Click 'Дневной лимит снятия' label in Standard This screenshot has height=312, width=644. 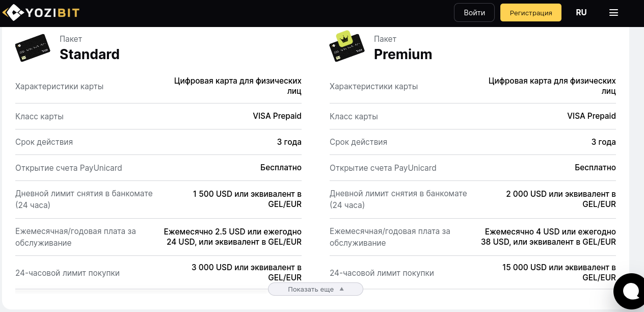84,199
